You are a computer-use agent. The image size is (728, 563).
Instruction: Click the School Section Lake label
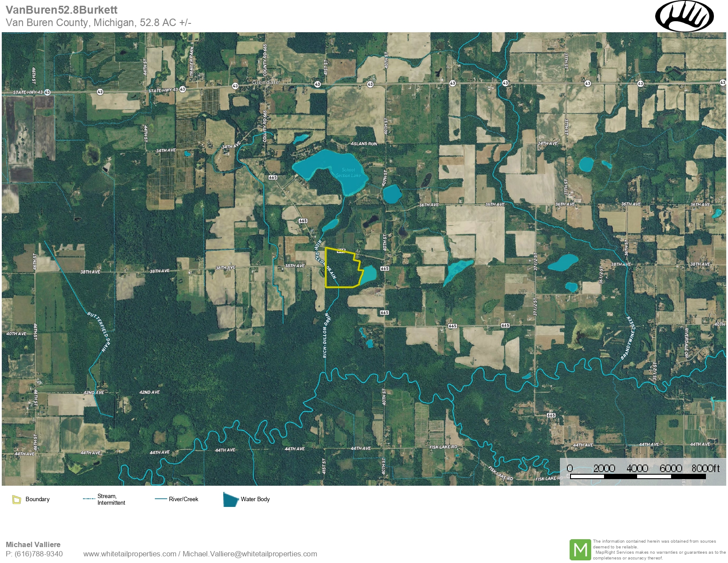(x=348, y=173)
